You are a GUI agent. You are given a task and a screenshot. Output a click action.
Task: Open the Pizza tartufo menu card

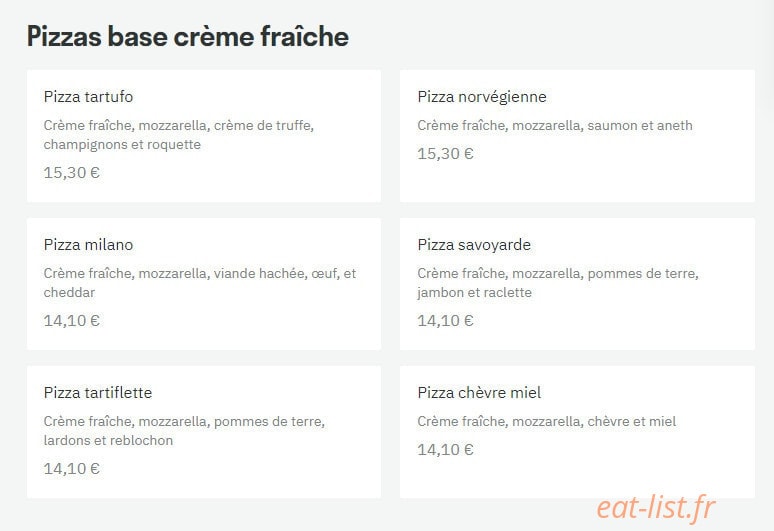(x=204, y=136)
